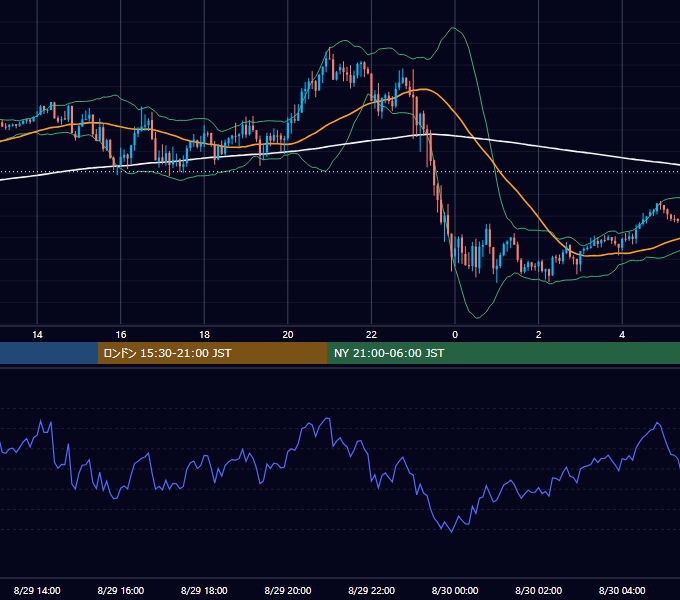The width and height of the screenshot is (680, 600).
Task: Select the NY 21:00-06:00 JST session bar
Action: tap(503, 353)
